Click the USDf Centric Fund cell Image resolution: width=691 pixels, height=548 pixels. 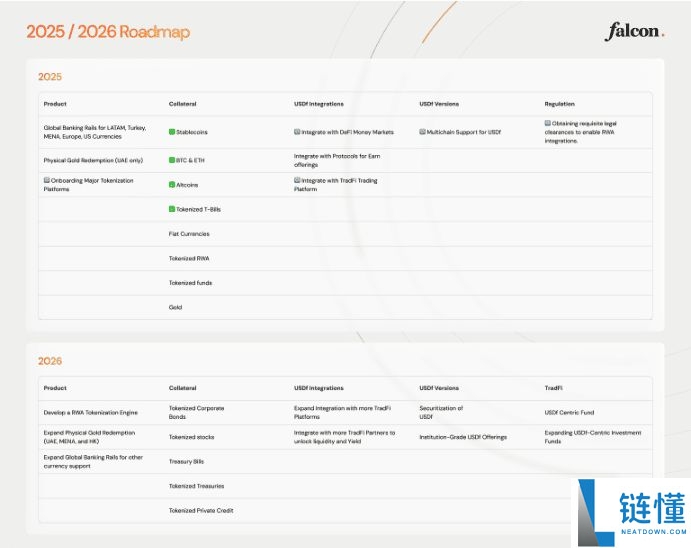click(569, 413)
